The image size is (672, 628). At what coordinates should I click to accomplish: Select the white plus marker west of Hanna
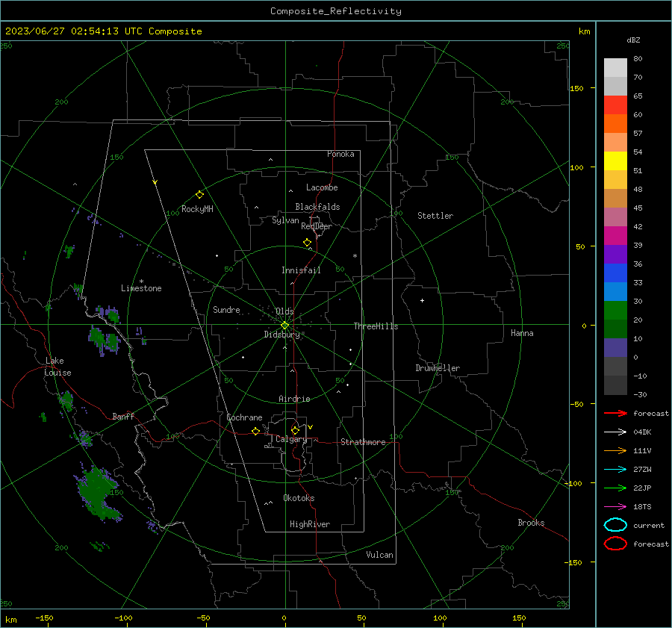pyautogui.click(x=422, y=300)
